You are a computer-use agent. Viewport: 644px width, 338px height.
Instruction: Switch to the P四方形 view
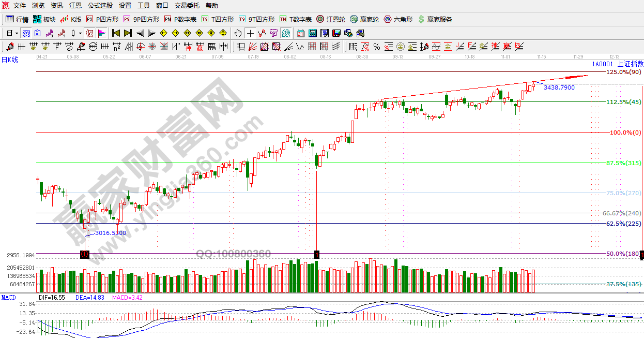102,19
